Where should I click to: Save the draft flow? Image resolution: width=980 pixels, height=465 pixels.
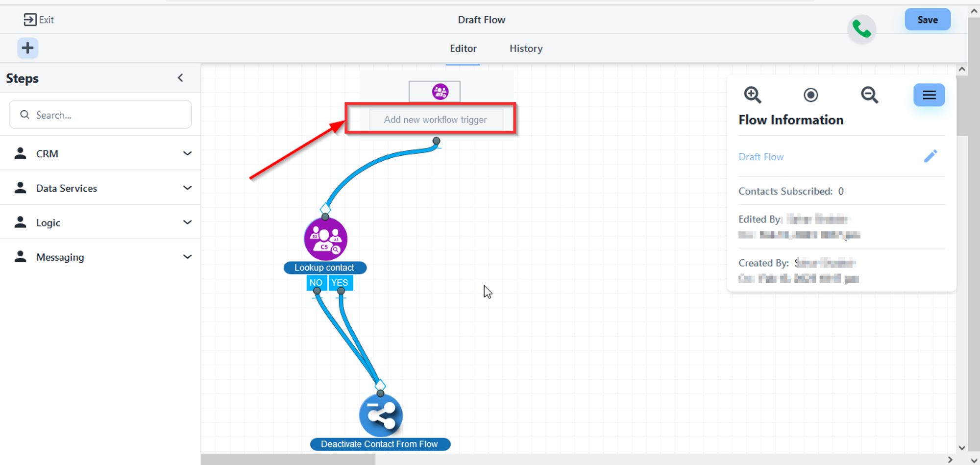click(928, 20)
